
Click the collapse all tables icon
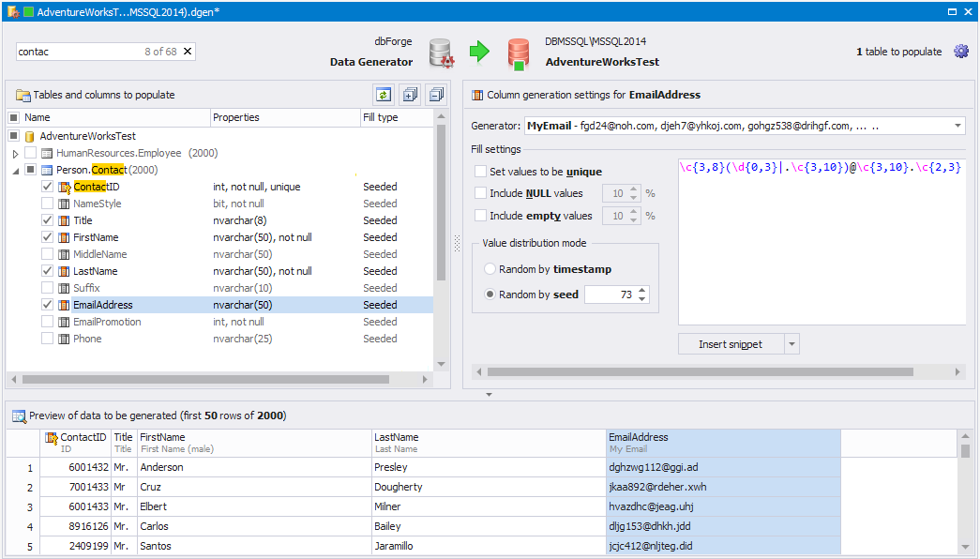436,95
